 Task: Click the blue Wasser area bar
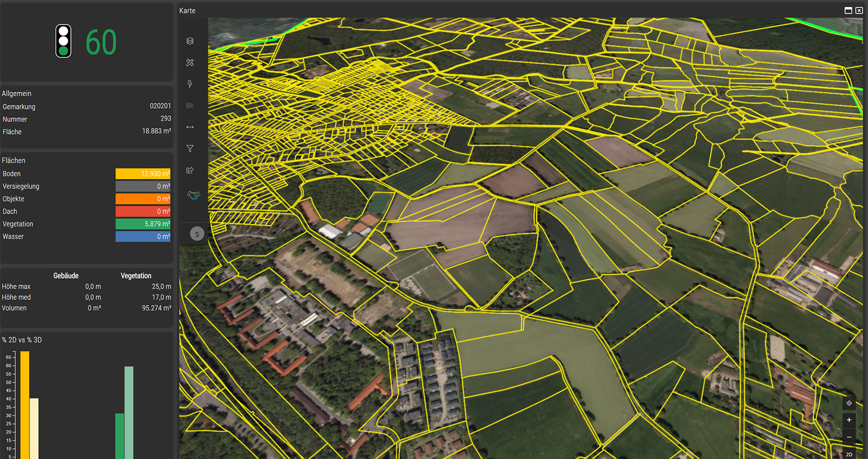tap(143, 237)
